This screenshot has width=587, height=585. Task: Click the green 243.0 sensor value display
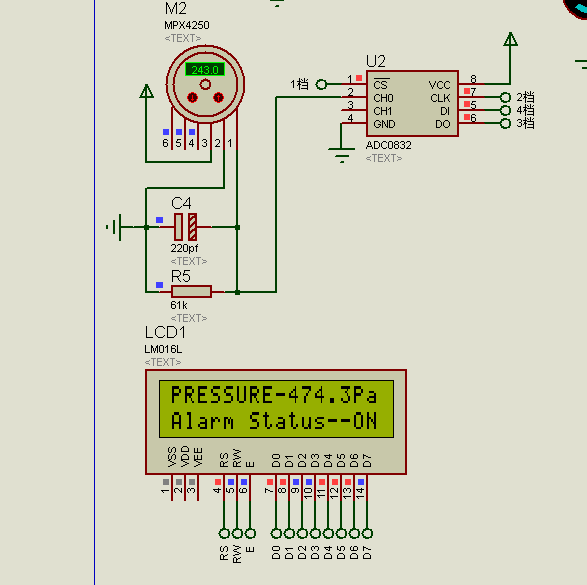205,70
